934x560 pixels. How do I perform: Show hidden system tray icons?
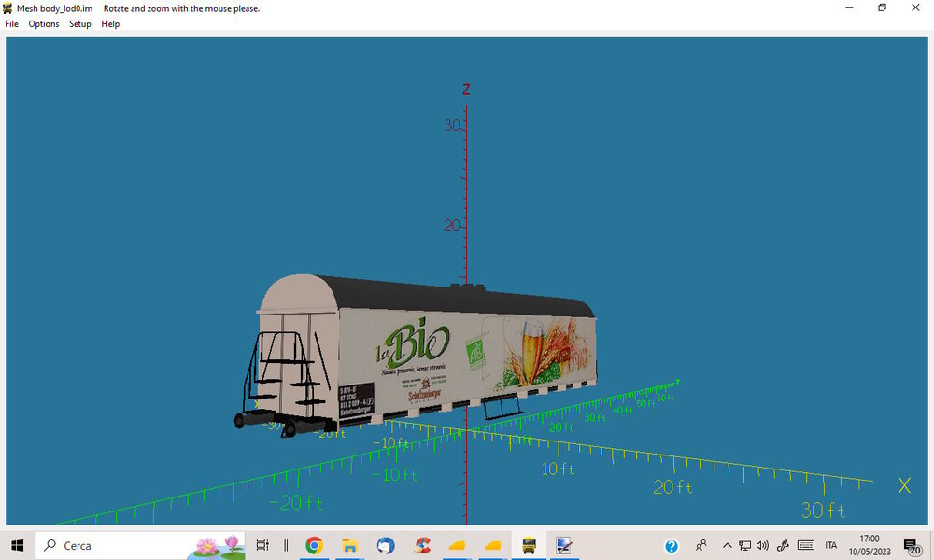click(727, 545)
